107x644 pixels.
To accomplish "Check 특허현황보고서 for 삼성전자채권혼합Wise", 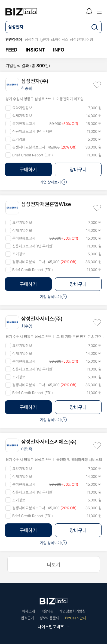I will tap(8, 238).
